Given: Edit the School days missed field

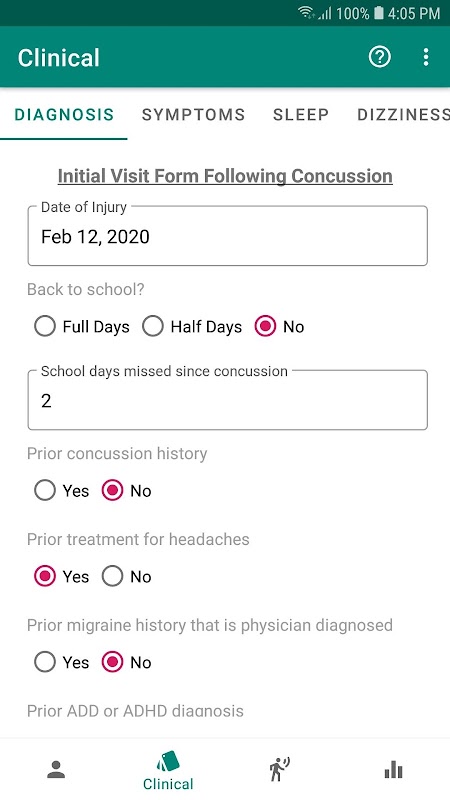Looking at the screenshot, I should click(228, 400).
